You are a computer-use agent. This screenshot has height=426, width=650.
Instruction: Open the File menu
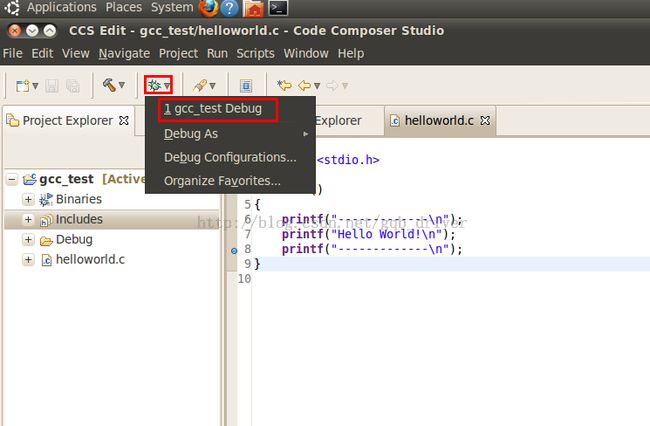[x=12, y=53]
